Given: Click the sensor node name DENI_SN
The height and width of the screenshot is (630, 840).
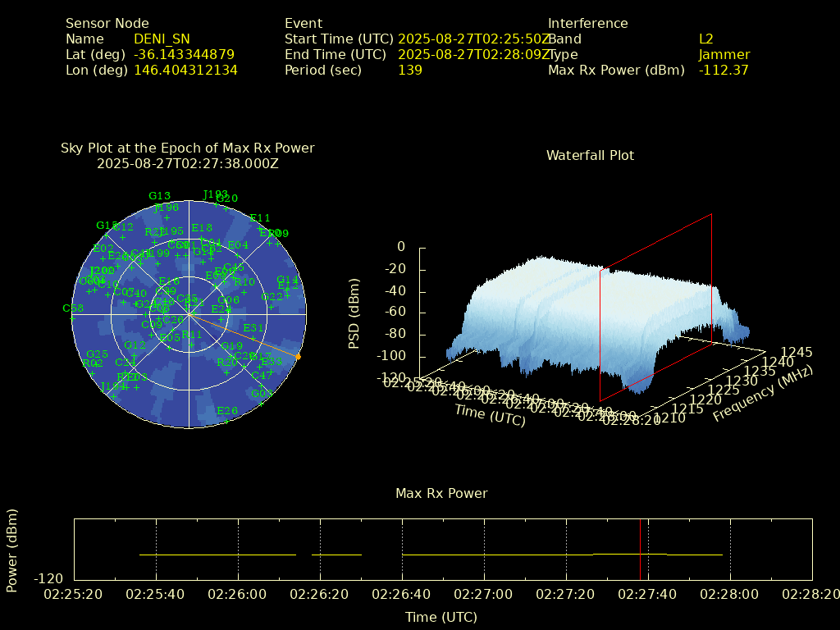Looking at the screenshot, I should pyautogui.click(x=162, y=39).
